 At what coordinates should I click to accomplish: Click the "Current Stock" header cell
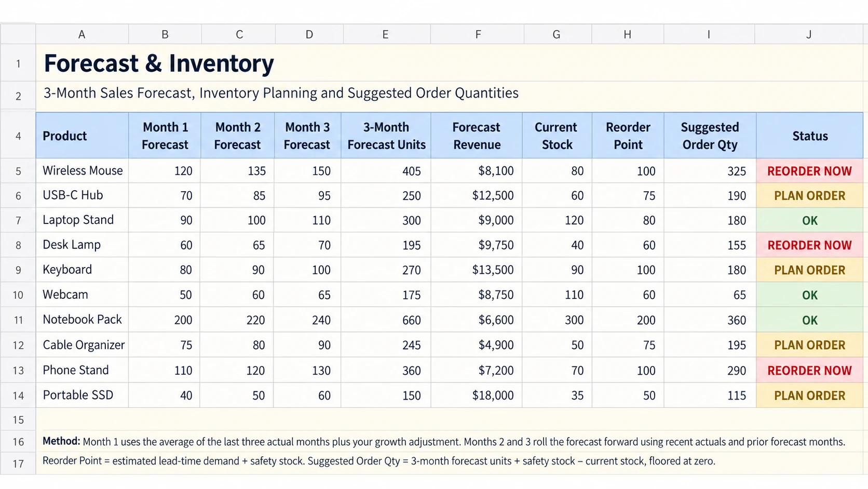557,136
